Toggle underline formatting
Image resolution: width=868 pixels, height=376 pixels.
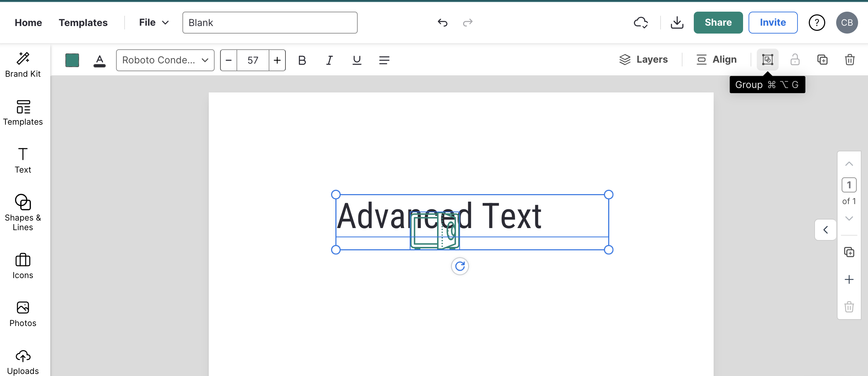357,60
